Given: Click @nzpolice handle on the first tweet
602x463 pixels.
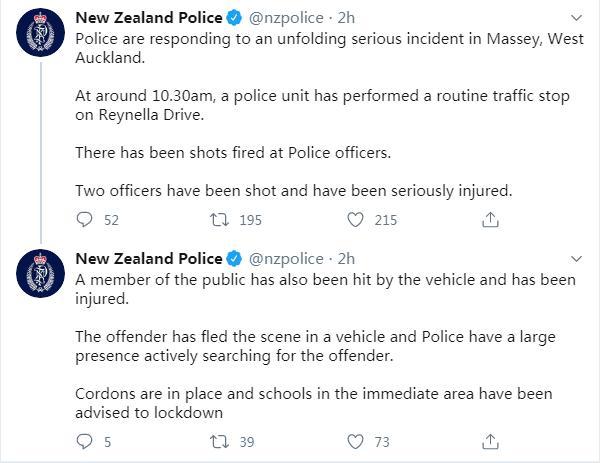Looking at the screenshot, I should (286, 18).
